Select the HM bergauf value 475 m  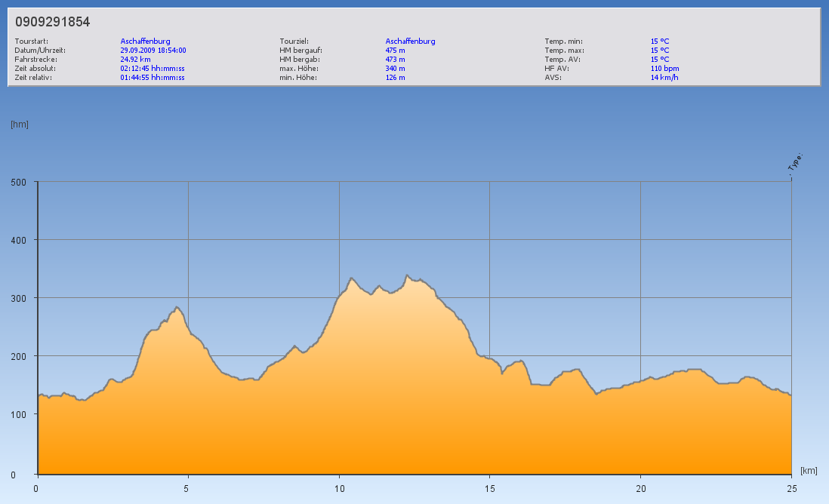pyautogui.click(x=395, y=51)
